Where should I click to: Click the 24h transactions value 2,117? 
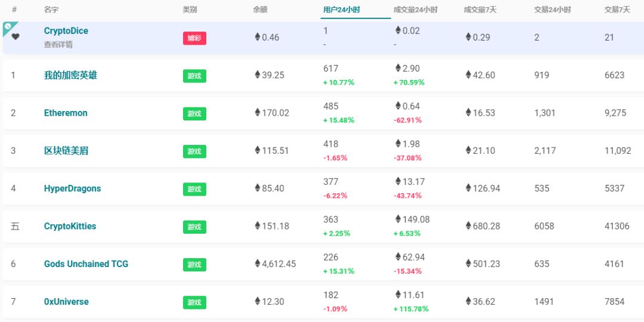[x=545, y=151]
